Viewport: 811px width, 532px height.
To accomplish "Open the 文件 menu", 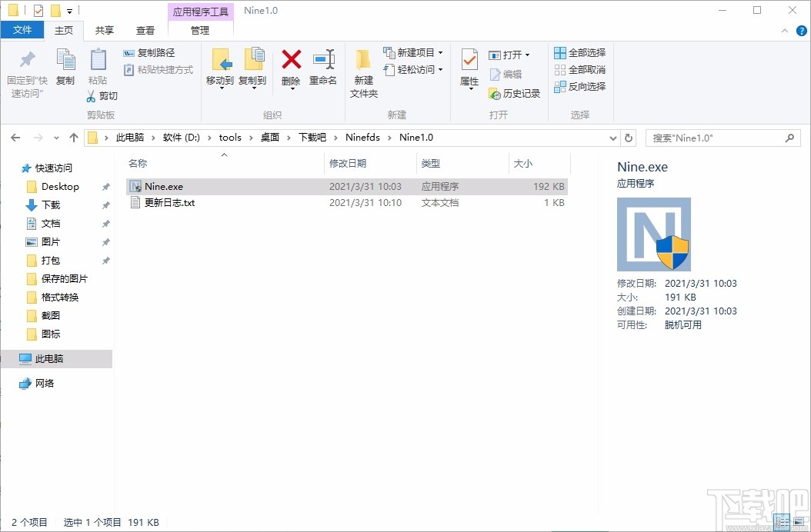I will tap(22, 30).
